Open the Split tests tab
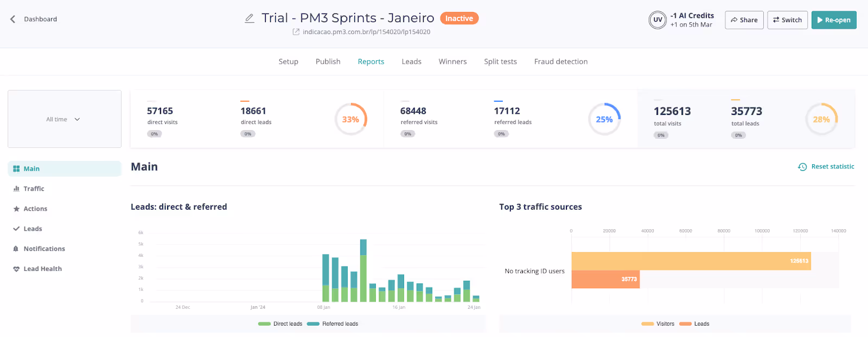Viewport: 868px width, 337px height. 501,62
